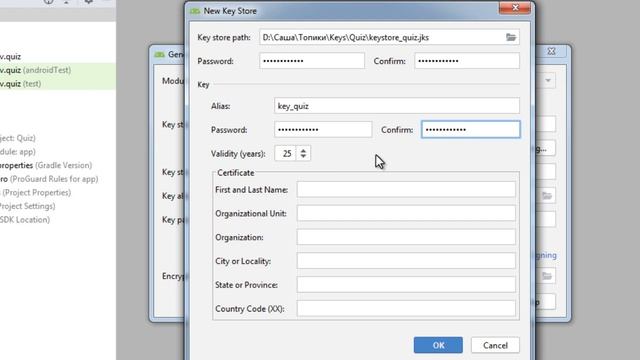Click the State or Province field
The height and width of the screenshot is (360, 640).
406,285
